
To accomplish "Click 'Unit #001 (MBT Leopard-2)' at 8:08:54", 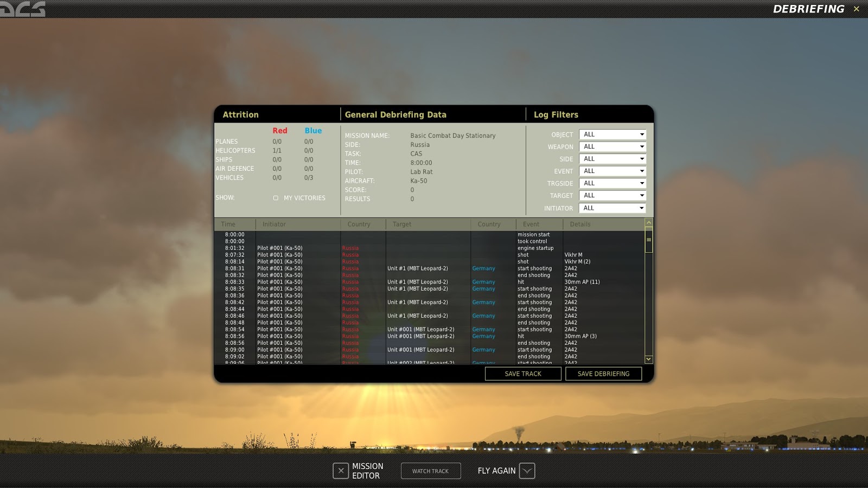I will point(421,330).
